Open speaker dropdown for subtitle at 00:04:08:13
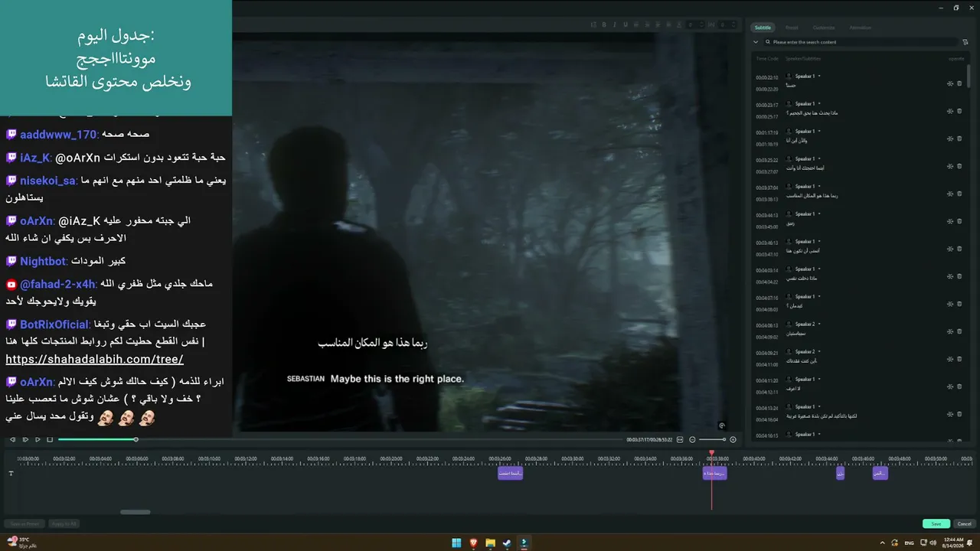 tap(819, 324)
